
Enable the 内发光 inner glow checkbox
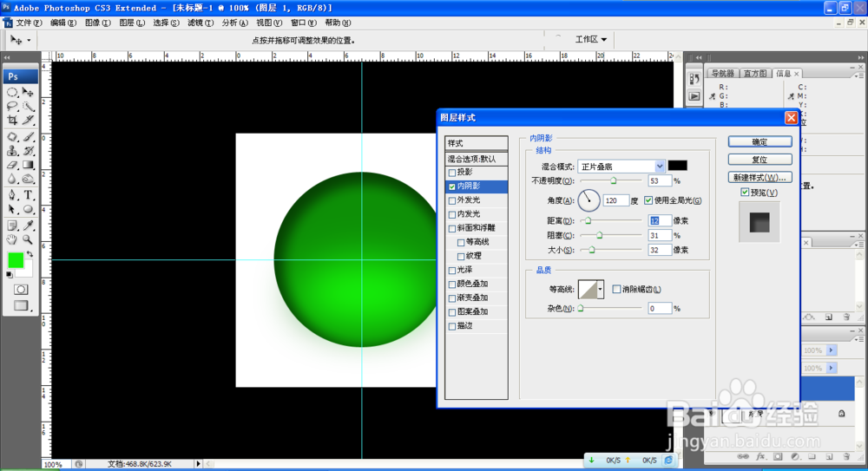click(x=452, y=214)
